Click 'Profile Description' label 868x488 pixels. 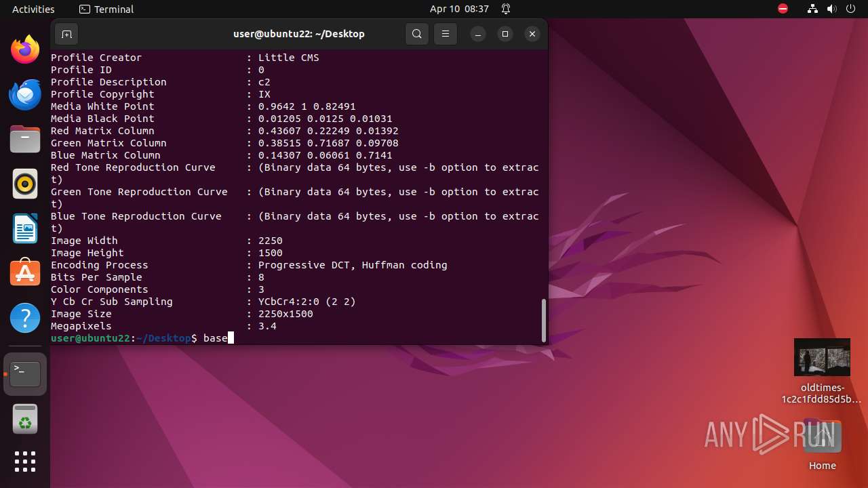(108, 82)
